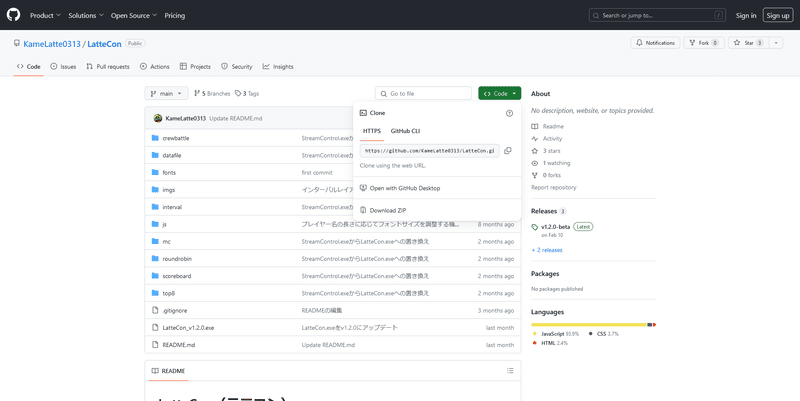Click the fonts folder icon

click(155, 172)
